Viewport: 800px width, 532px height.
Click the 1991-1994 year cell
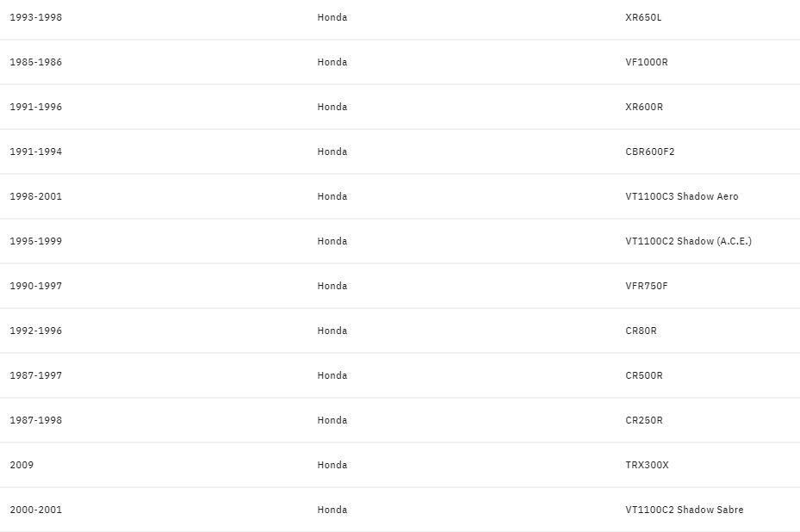tap(35, 152)
